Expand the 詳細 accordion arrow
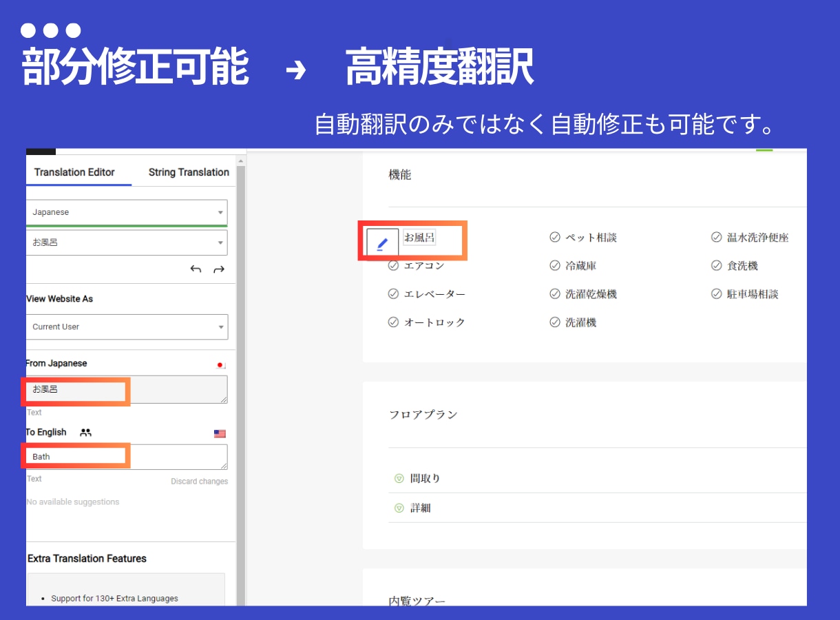 (x=399, y=508)
